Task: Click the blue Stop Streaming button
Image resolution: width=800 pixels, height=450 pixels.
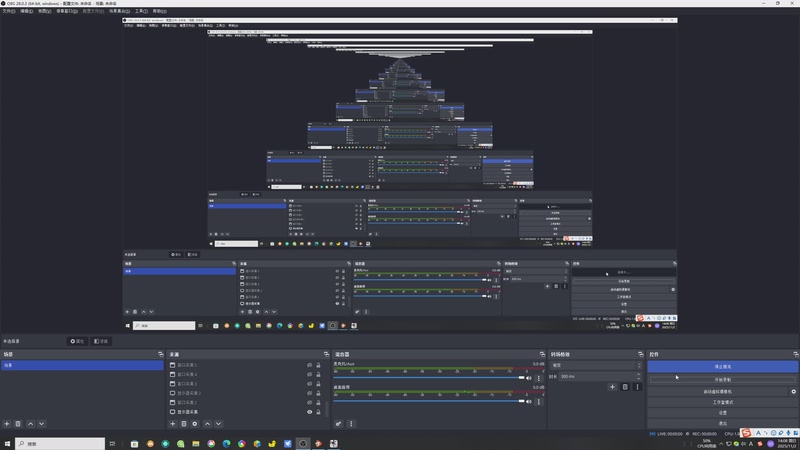Action: (x=722, y=367)
